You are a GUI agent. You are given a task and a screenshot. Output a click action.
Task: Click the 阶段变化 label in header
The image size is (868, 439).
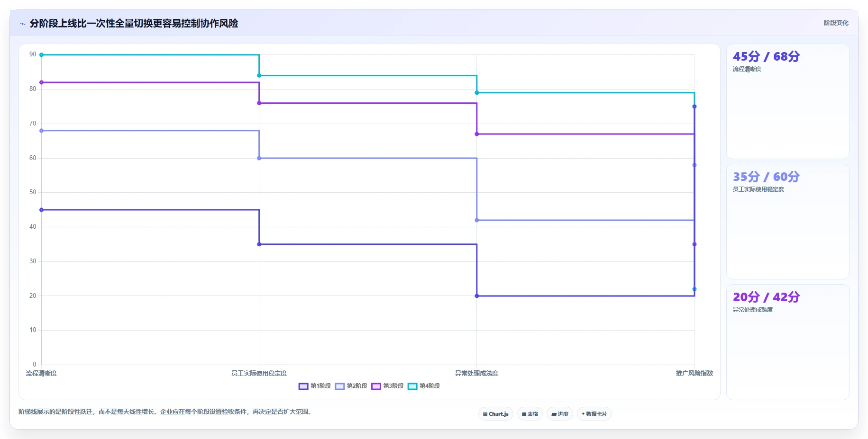tap(836, 23)
